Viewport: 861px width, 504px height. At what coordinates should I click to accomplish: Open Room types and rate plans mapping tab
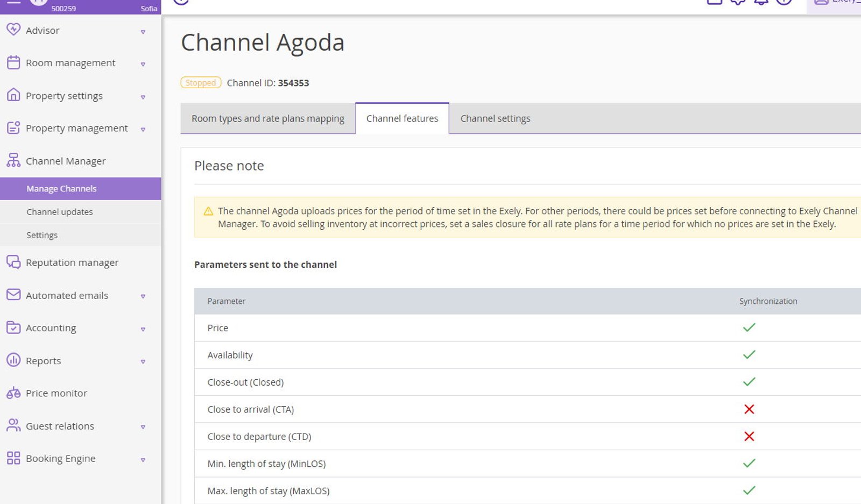tap(268, 118)
